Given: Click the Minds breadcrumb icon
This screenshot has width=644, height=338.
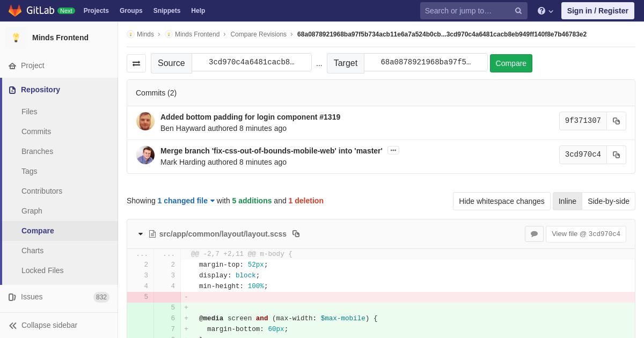Looking at the screenshot, I should [130, 34].
